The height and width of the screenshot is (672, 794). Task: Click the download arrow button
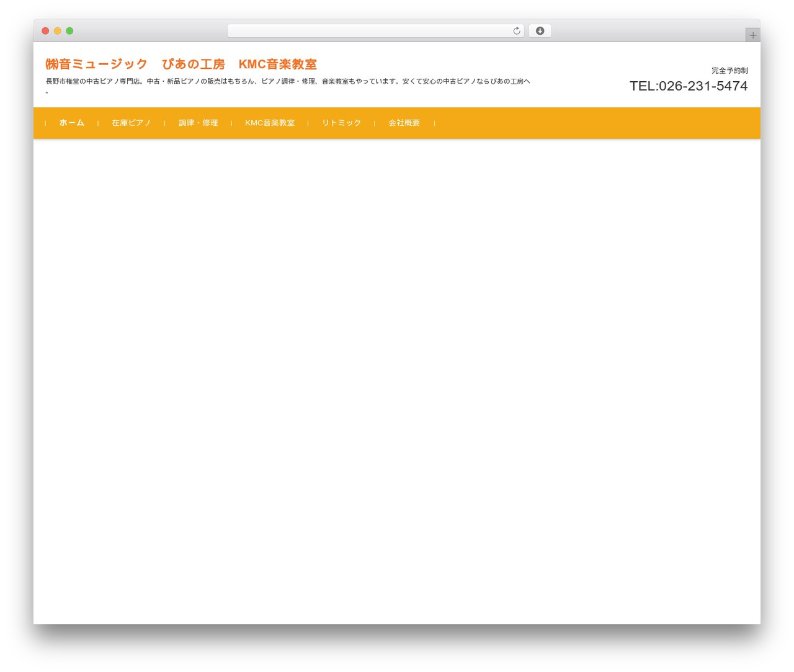coord(540,31)
